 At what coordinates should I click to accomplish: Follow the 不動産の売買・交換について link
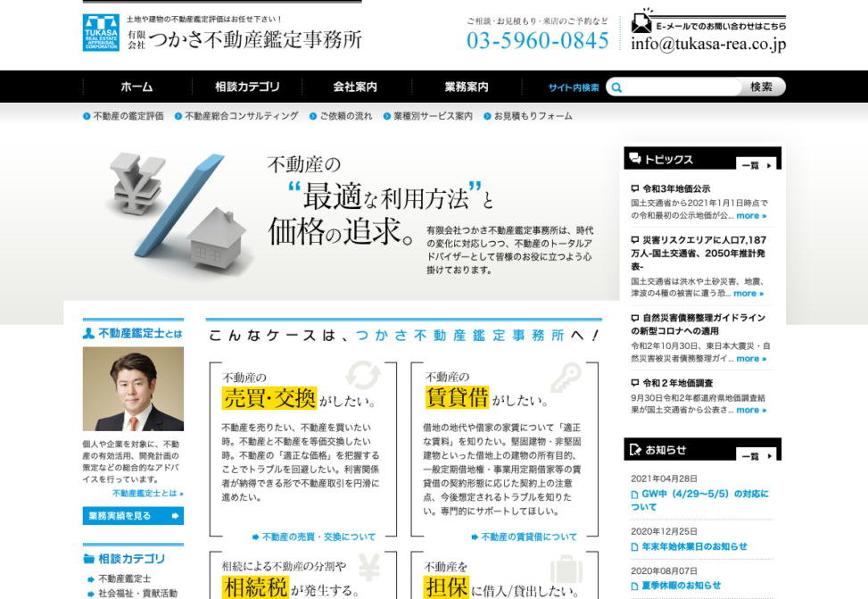[x=314, y=537]
